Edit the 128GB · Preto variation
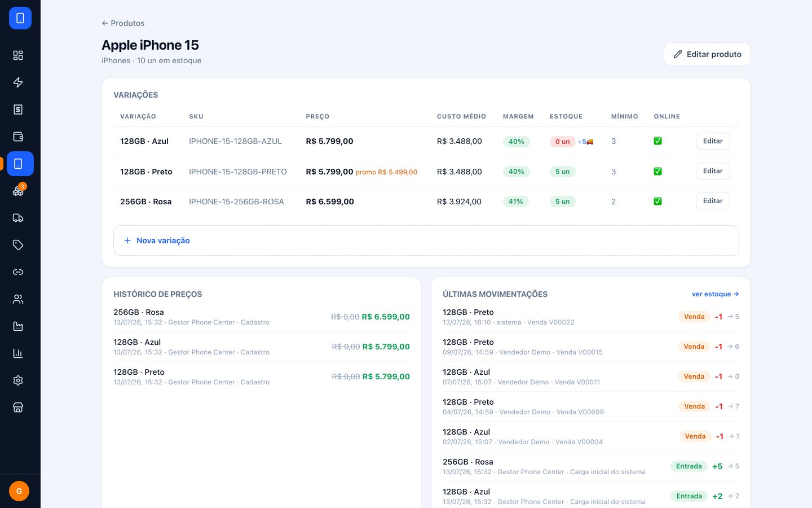812x508 pixels. [x=713, y=171]
